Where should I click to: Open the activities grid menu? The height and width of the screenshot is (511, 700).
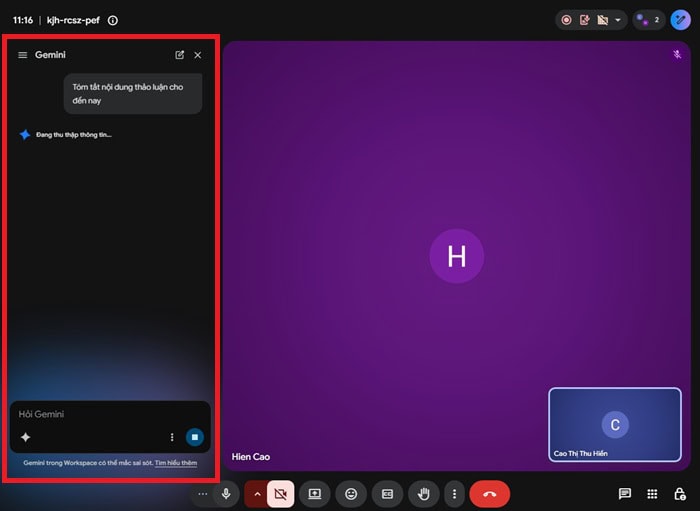[652, 494]
